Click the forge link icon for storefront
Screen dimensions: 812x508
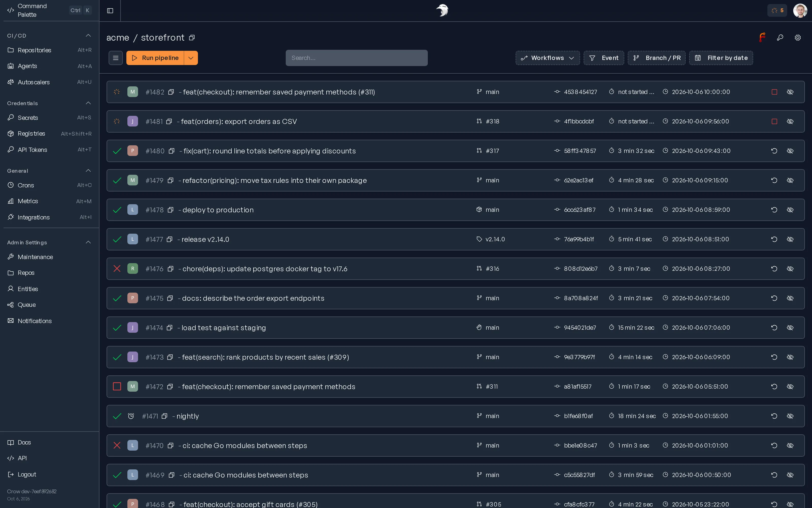click(x=762, y=38)
